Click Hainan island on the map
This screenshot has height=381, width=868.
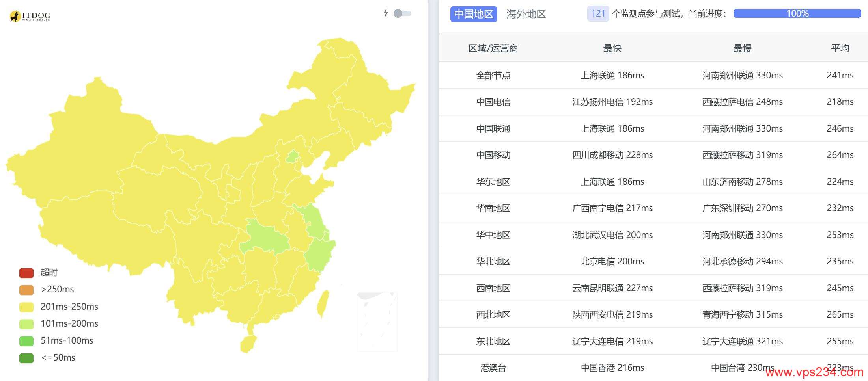click(248, 344)
